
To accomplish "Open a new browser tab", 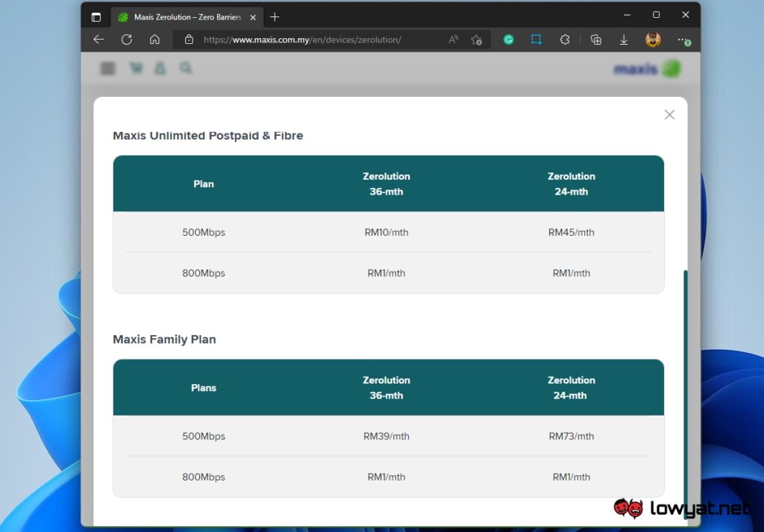I will click(275, 16).
